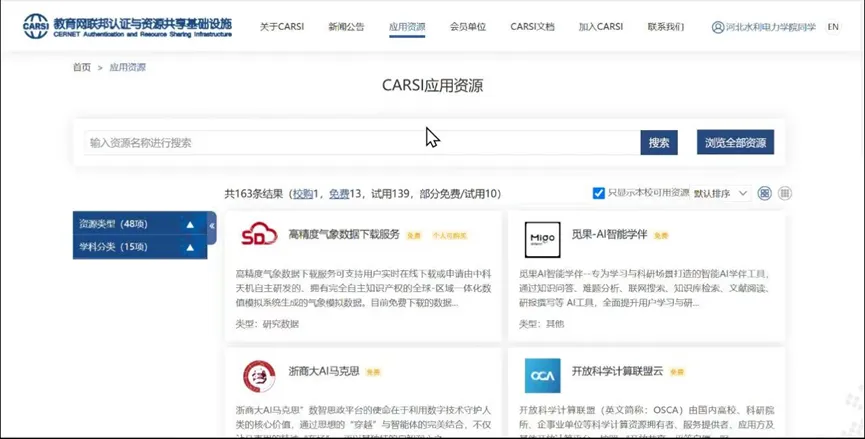The image size is (865, 439).
Task: Click 个人可购买 tag on weather card
Action: click(x=450, y=235)
